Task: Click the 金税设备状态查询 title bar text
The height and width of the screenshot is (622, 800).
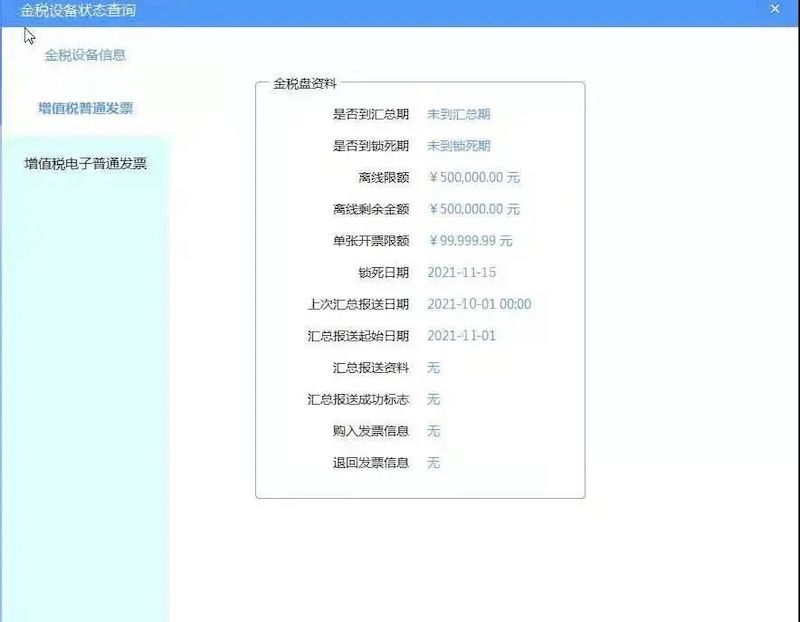Action: pos(78,10)
